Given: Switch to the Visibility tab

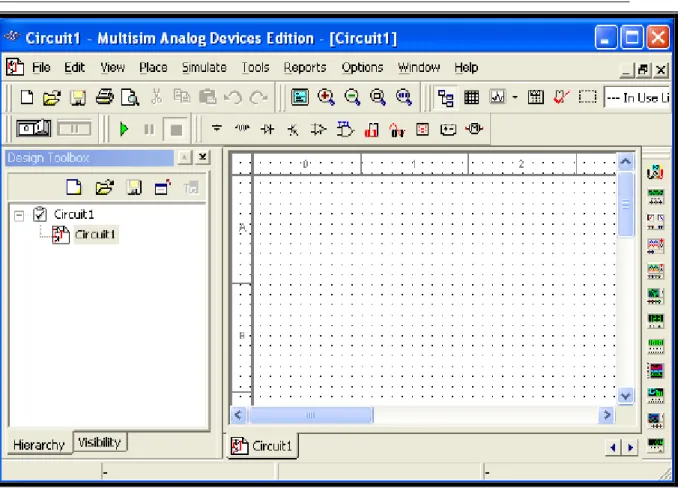Looking at the screenshot, I should tap(100, 442).
